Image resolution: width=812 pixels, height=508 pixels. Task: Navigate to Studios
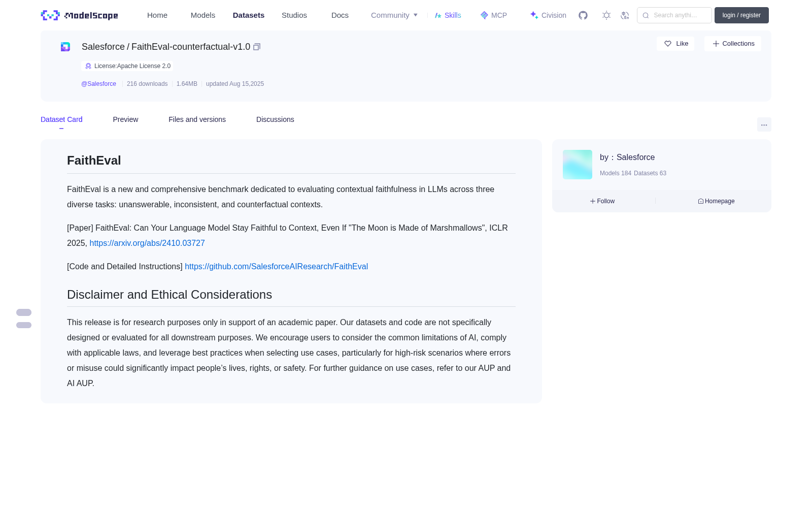coord(294,15)
